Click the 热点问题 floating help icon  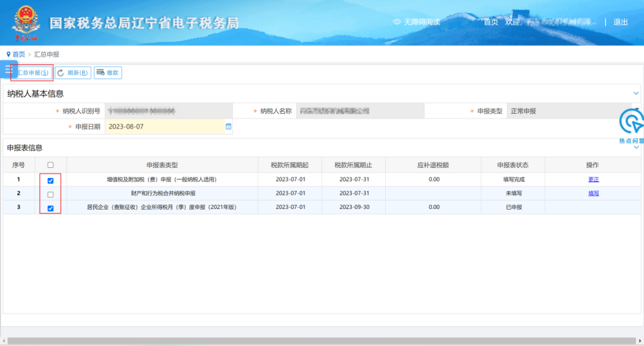631,122
